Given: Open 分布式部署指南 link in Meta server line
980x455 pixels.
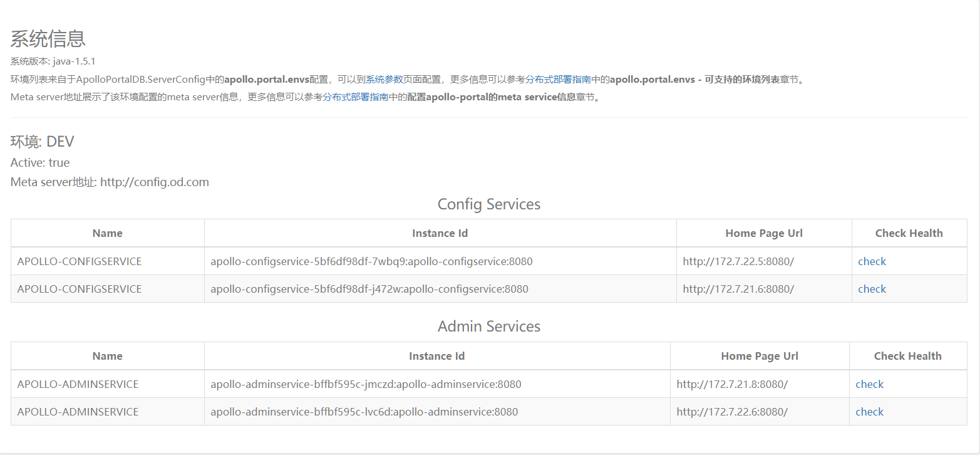Looking at the screenshot, I should (356, 97).
